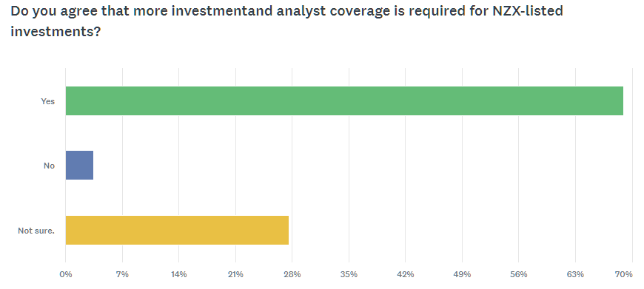Click the word investments? in title

tap(56, 32)
